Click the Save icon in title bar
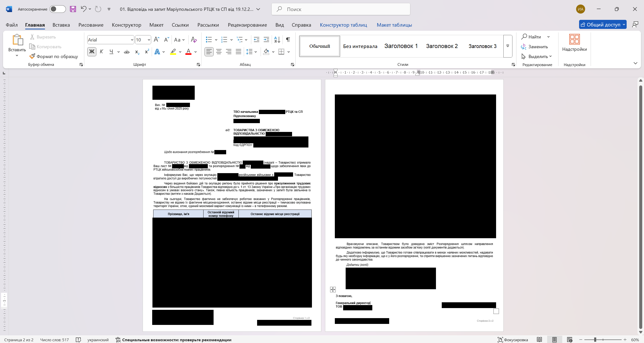 point(73,9)
